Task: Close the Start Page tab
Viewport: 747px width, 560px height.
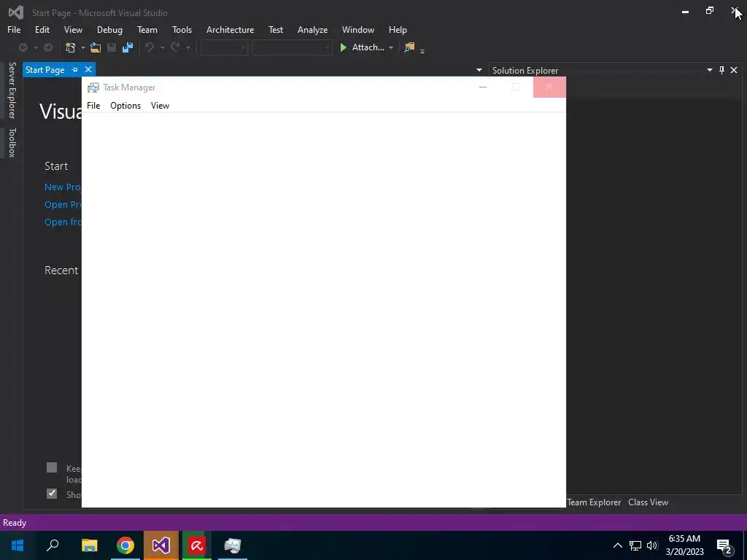Action: [88, 69]
